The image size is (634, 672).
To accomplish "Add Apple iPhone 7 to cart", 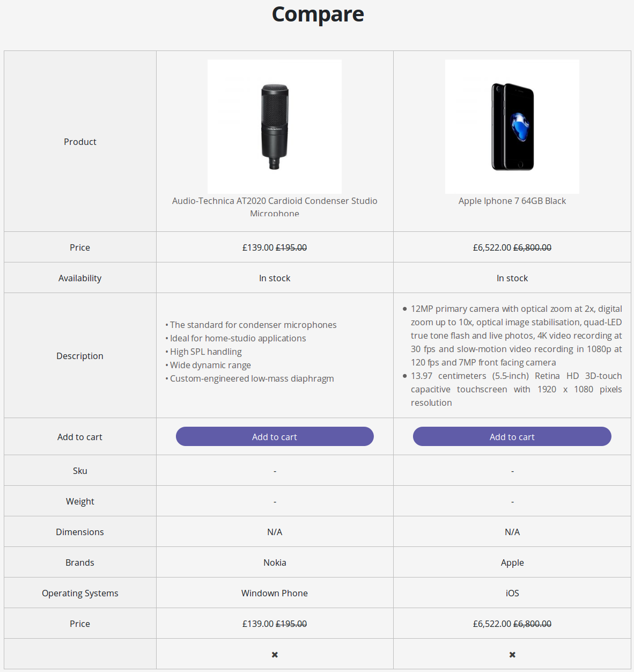I will coord(512,436).
